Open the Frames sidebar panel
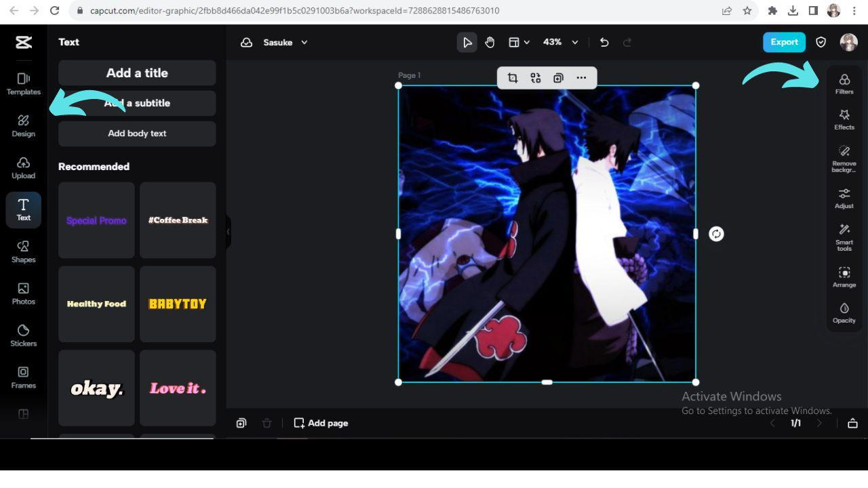The height and width of the screenshot is (488, 868). (24, 378)
